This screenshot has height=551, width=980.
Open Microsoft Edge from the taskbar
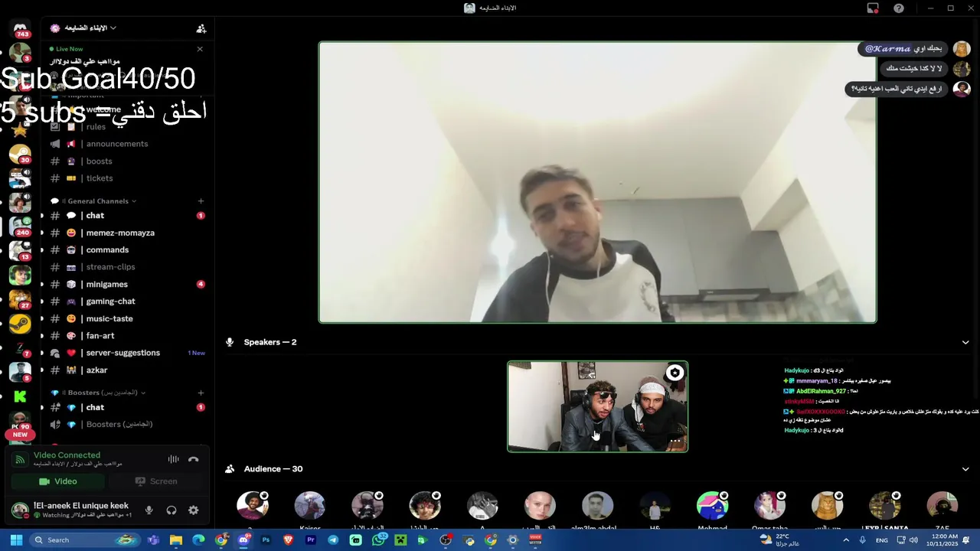(198, 540)
